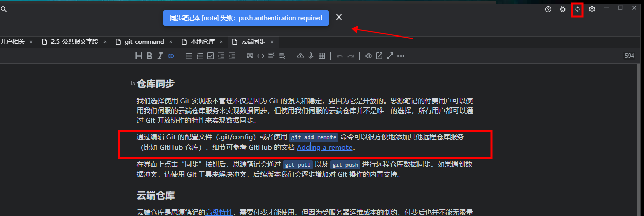Click the 云端仓库 heading
The height and width of the screenshot is (216, 644).
click(x=155, y=195)
